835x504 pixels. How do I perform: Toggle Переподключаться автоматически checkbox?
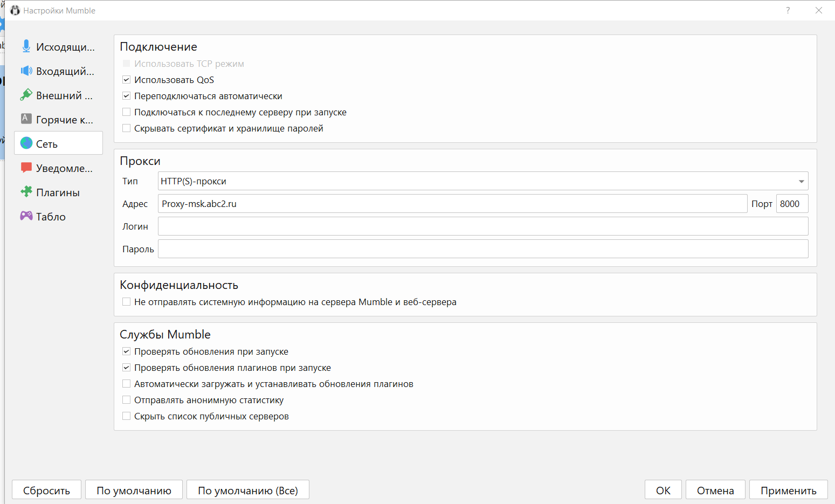click(126, 96)
